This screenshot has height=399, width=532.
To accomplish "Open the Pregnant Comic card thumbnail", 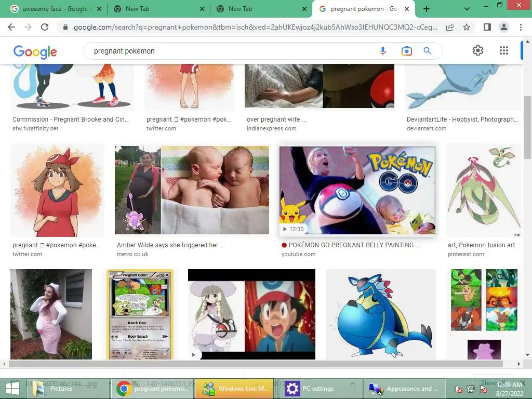I will click(140, 314).
